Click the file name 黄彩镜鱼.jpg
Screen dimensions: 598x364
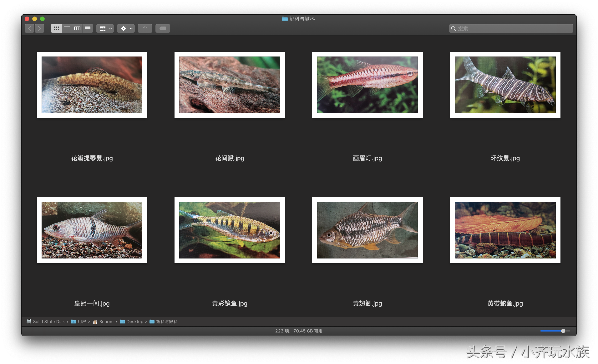pyautogui.click(x=230, y=303)
